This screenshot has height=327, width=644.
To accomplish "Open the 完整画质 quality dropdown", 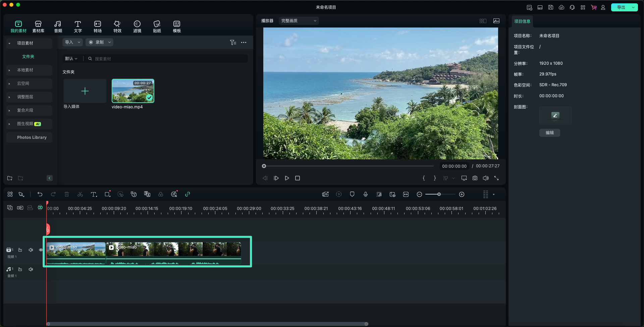I will pos(299,21).
